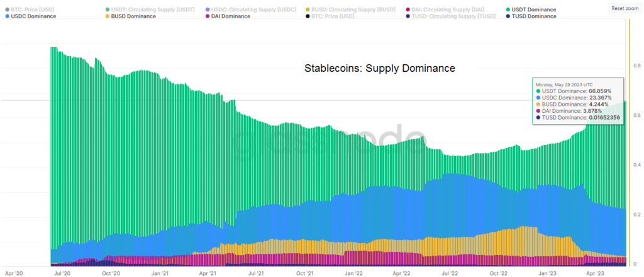Click the tooltip date header May 29 2023

564,84
